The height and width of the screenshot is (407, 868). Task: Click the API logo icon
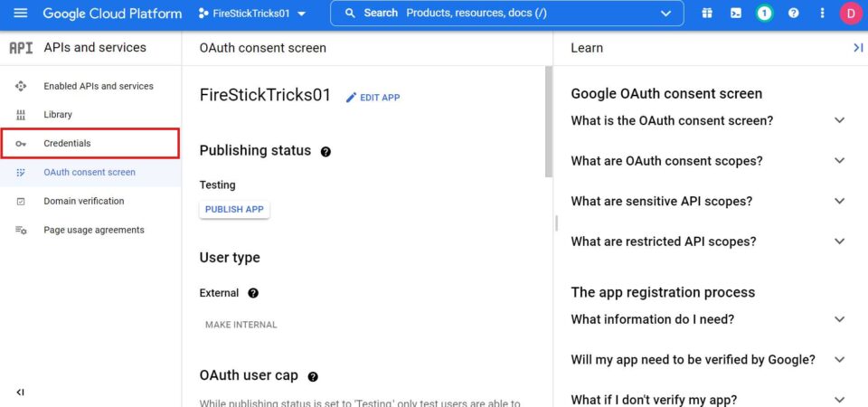pyautogui.click(x=21, y=48)
